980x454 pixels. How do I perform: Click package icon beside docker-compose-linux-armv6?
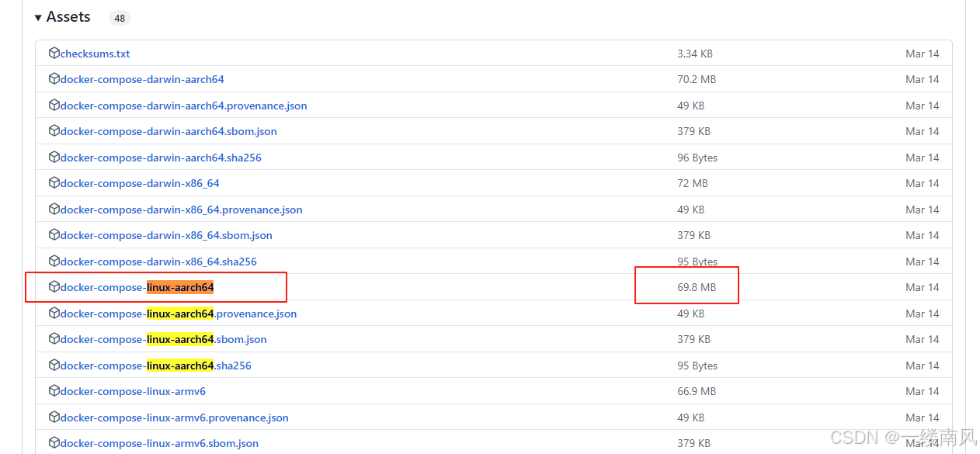pyautogui.click(x=54, y=391)
